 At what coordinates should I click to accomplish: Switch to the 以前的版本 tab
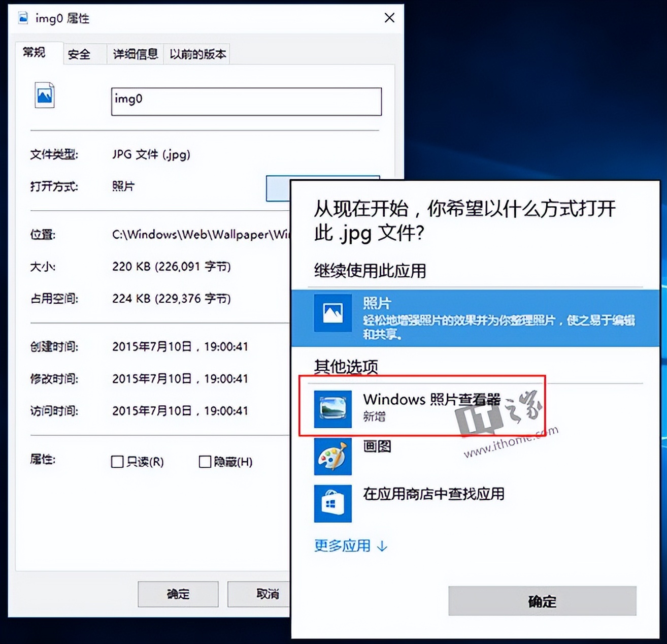[x=197, y=53]
